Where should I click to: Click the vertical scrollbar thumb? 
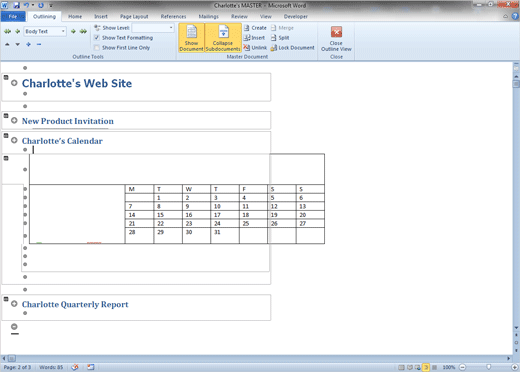[516, 83]
